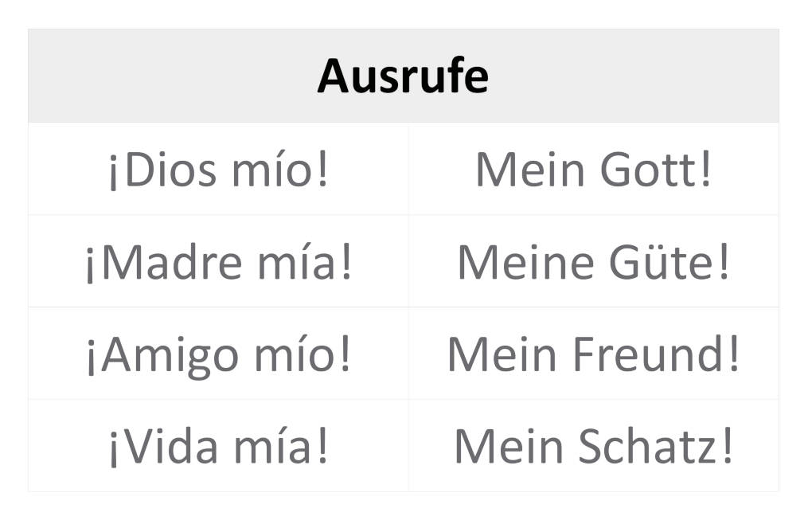The height and width of the screenshot is (524, 812).
Task: Click the '¡Vida mía!' cell
Action: pos(218,447)
